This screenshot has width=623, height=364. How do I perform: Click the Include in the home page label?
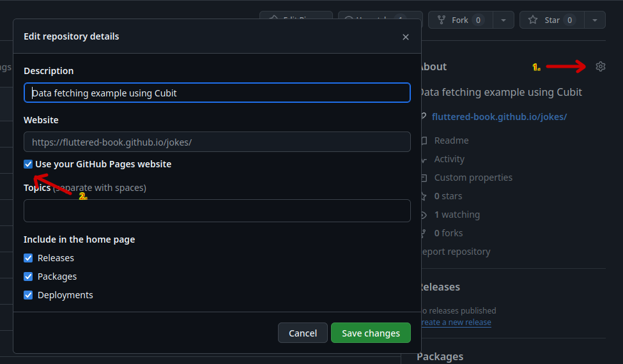[79, 239]
